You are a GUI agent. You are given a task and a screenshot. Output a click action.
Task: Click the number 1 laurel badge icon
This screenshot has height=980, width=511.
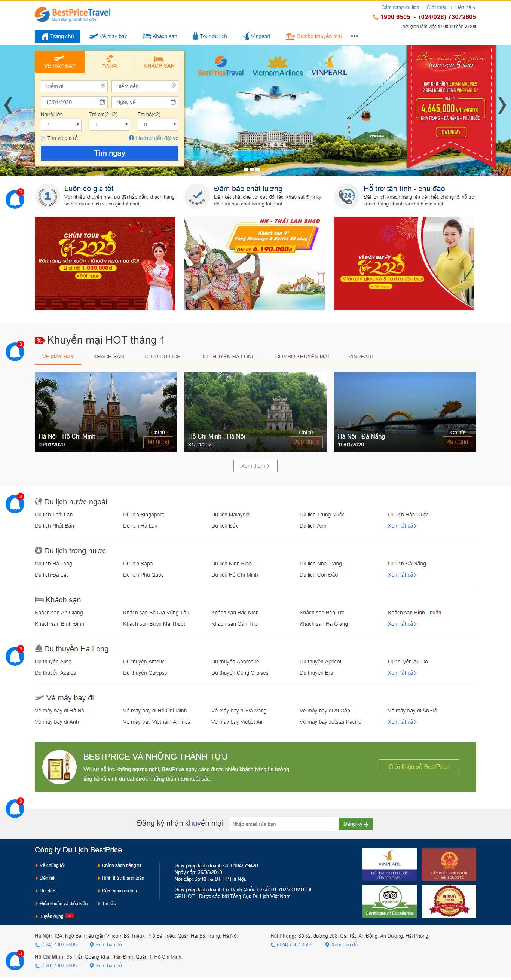coord(48,196)
